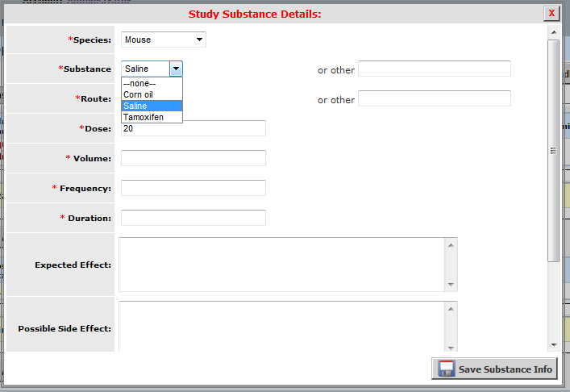Click into the Frequency input field

coord(193,188)
